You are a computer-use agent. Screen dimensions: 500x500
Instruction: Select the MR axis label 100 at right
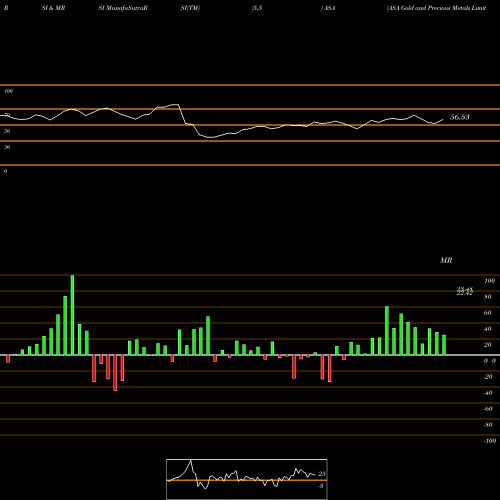[489, 281]
